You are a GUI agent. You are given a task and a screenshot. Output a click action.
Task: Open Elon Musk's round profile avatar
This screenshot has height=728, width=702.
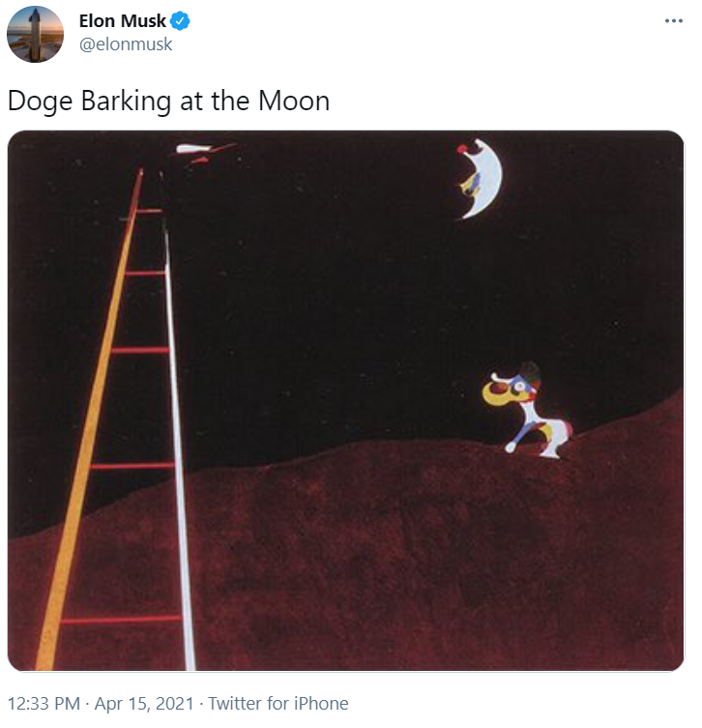point(35,35)
